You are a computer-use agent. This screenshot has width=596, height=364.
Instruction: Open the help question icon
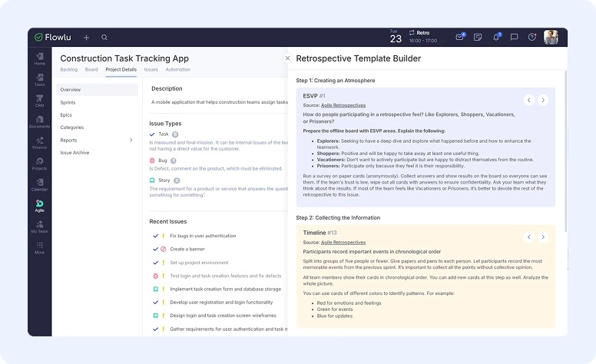(532, 37)
